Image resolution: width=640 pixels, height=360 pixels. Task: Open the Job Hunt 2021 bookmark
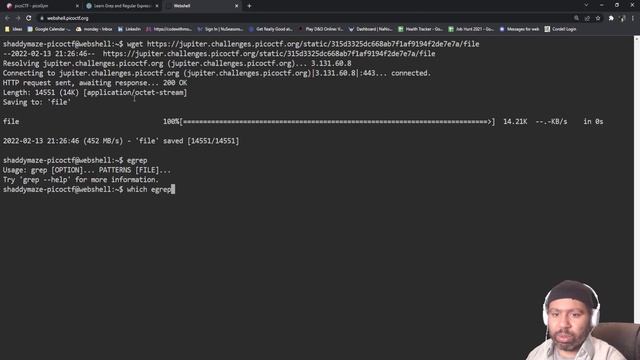pos(471,29)
